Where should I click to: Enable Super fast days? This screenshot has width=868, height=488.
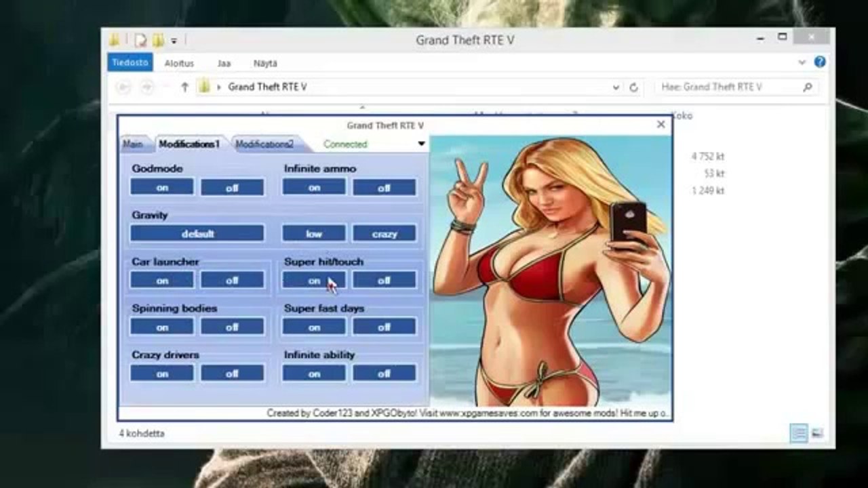click(314, 327)
